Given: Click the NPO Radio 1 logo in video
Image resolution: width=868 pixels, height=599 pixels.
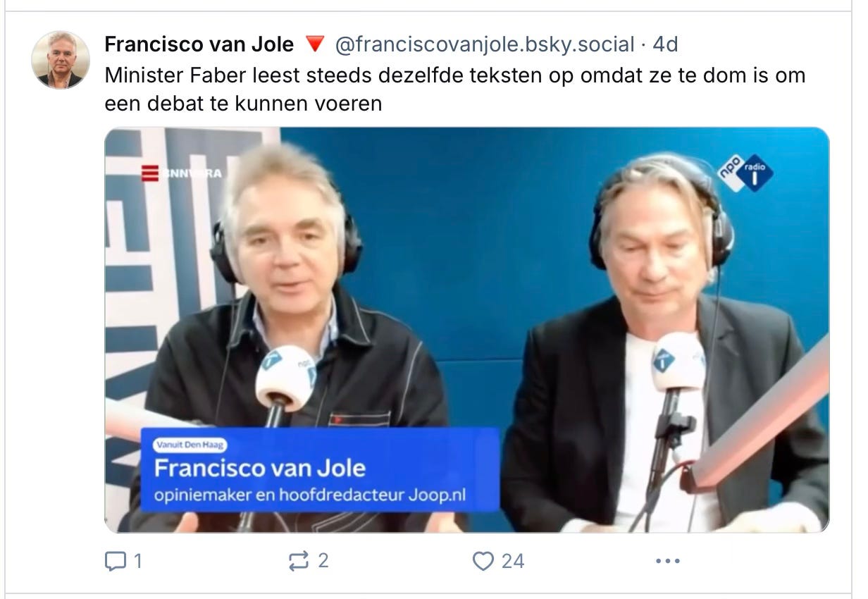Looking at the screenshot, I should tap(745, 173).
